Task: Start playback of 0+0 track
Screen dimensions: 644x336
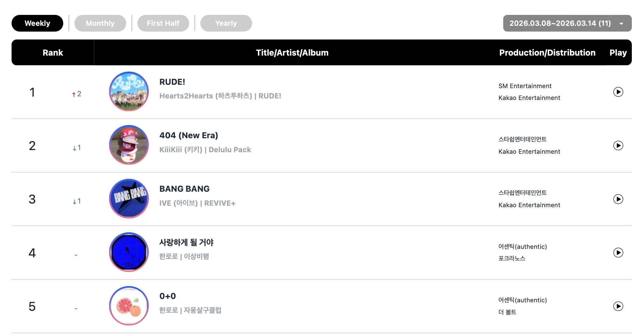Action: 618,306
